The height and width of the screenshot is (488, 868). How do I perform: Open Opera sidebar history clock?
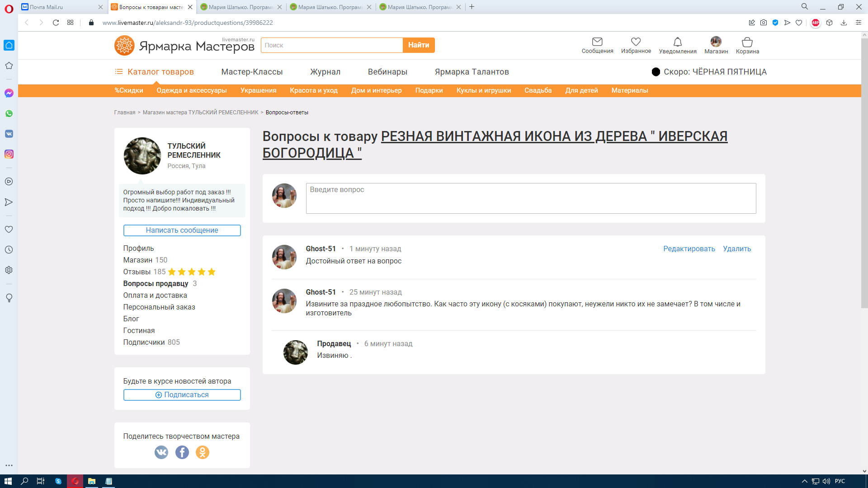point(9,249)
